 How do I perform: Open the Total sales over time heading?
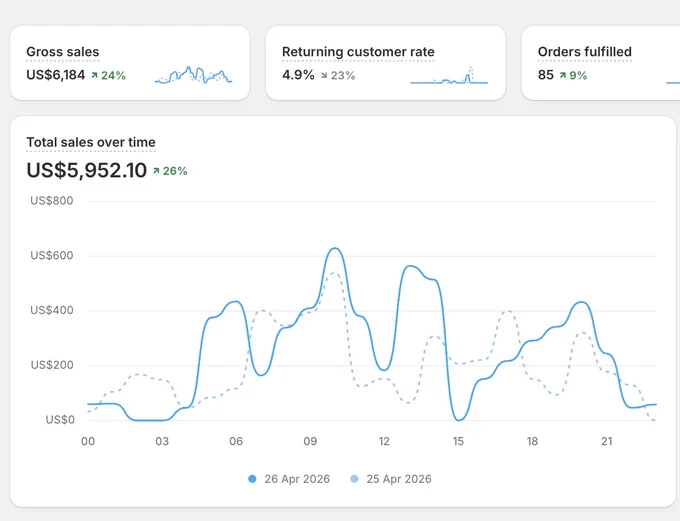click(91, 142)
